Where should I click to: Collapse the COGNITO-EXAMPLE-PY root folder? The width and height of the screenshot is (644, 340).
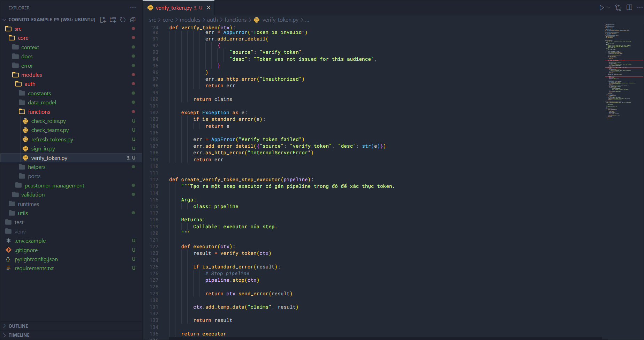5,20
